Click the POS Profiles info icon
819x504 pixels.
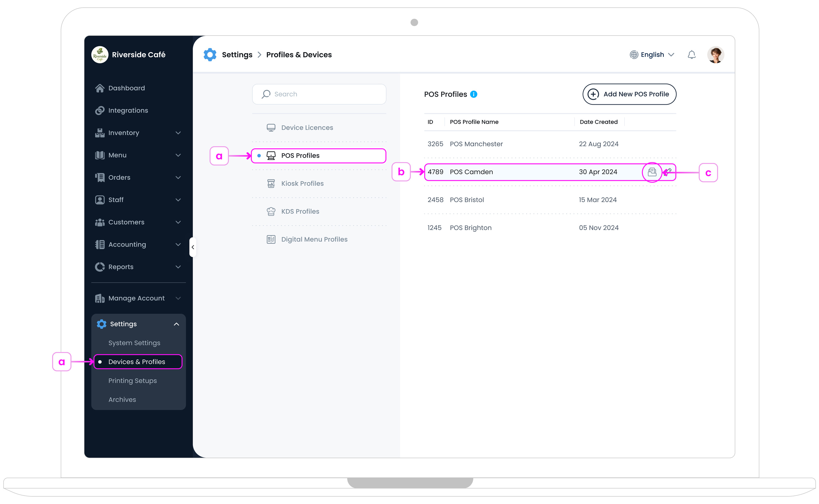pos(474,94)
